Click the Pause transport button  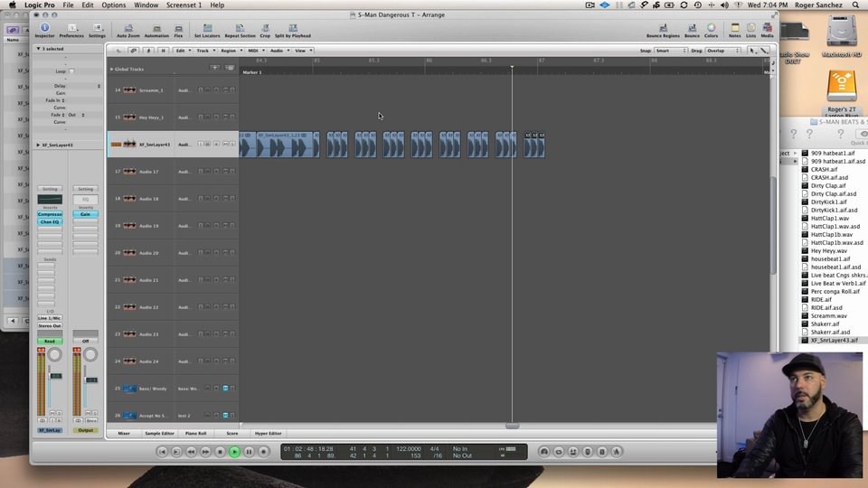(249, 452)
